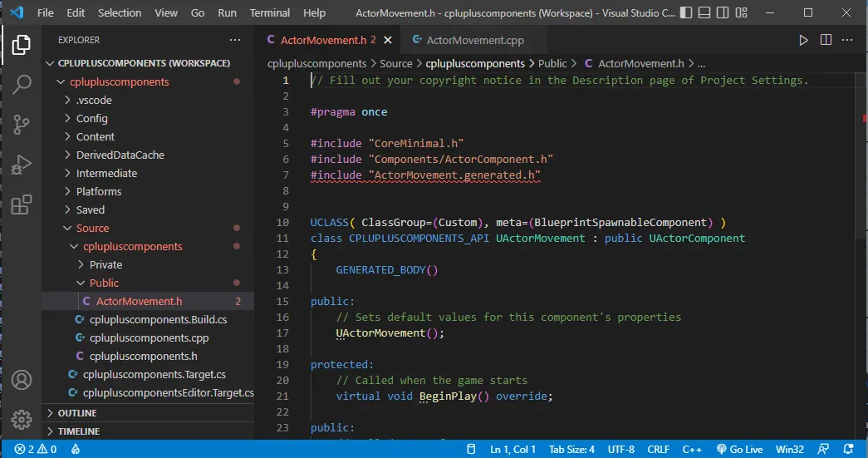Click the Source breadcrumb segment
The image size is (868, 458).
(396, 64)
